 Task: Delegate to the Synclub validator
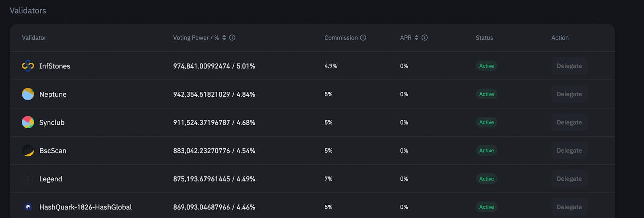point(569,122)
